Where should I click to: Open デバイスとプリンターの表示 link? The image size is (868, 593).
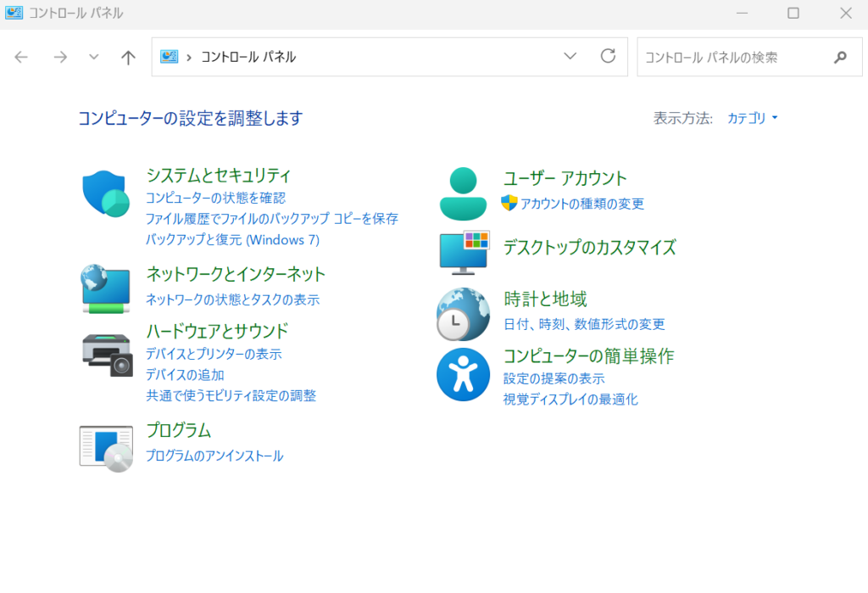[x=214, y=354]
